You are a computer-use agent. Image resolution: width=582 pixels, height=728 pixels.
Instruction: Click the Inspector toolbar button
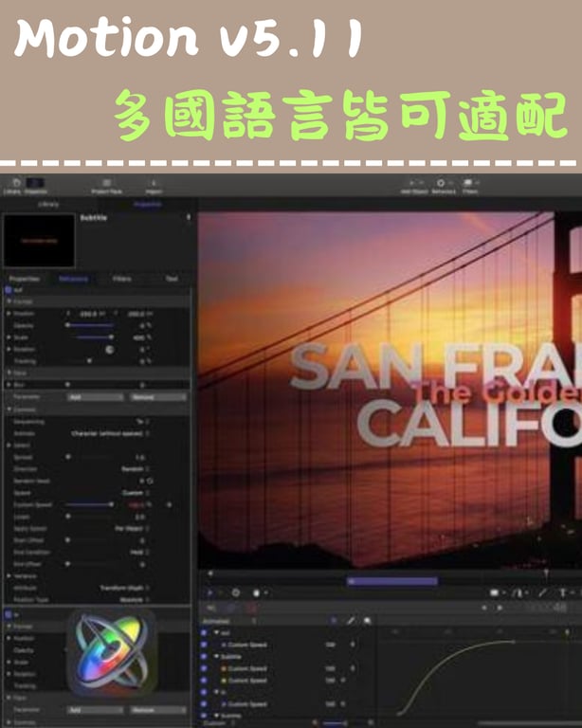36,186
